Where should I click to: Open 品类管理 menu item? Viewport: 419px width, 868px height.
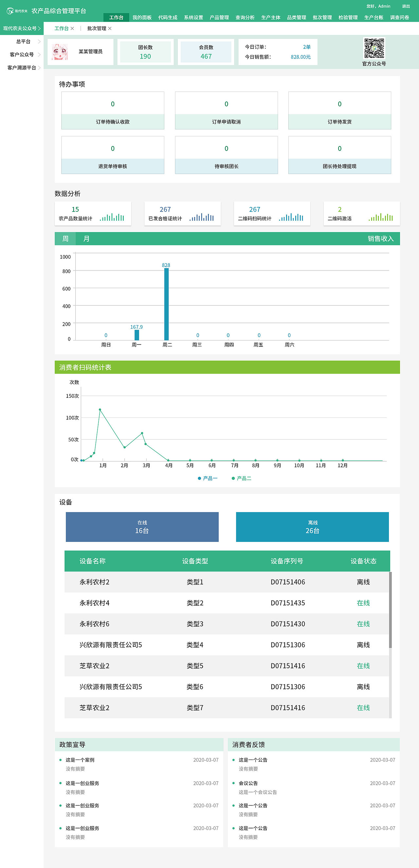296,18
